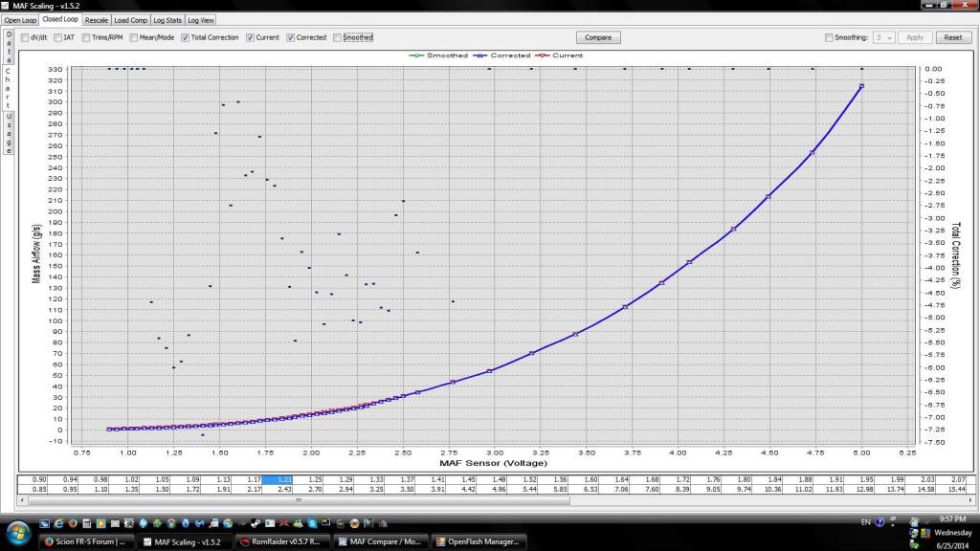The image size is (980, 551).
Task: Uncheck the Total Correction checkbox
Action: tap(186, 37)
